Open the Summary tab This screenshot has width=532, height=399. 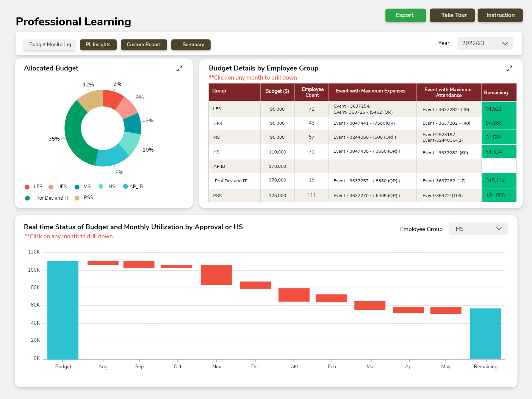point(191,45)
